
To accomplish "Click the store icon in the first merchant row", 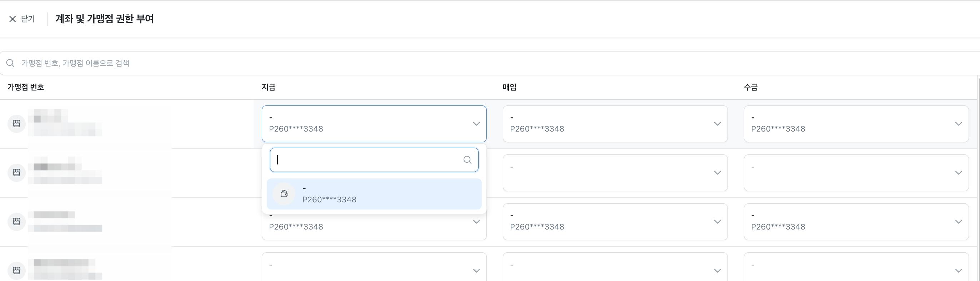I will coord(17,124).
